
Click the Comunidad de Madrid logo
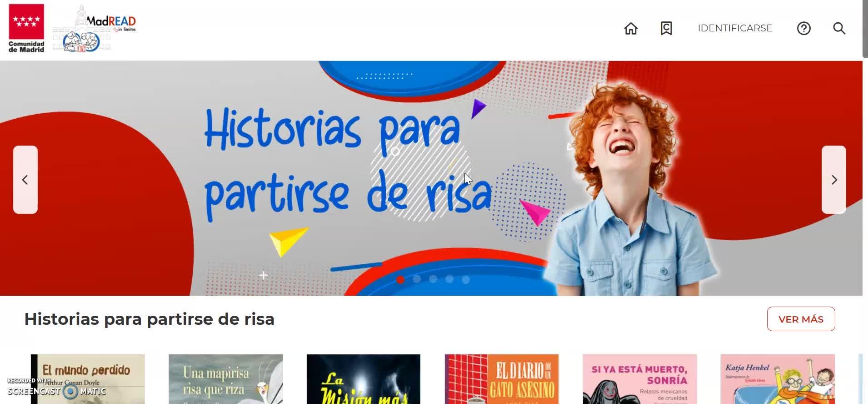[x=26, y=29]
